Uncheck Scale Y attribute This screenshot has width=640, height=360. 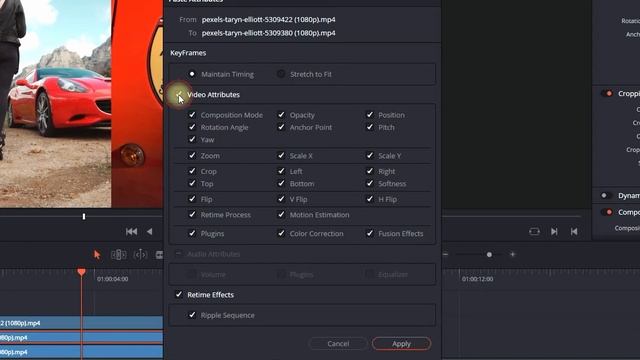coord(369,155)
